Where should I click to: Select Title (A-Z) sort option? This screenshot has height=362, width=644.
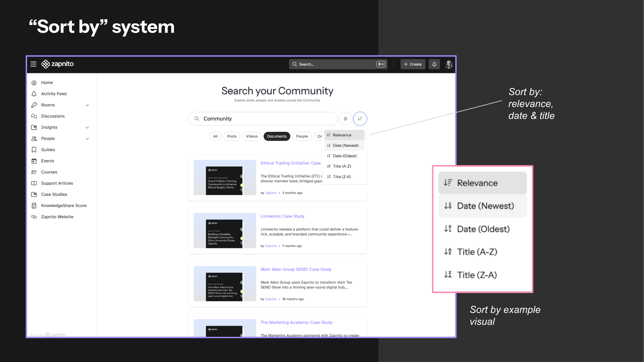342,166
